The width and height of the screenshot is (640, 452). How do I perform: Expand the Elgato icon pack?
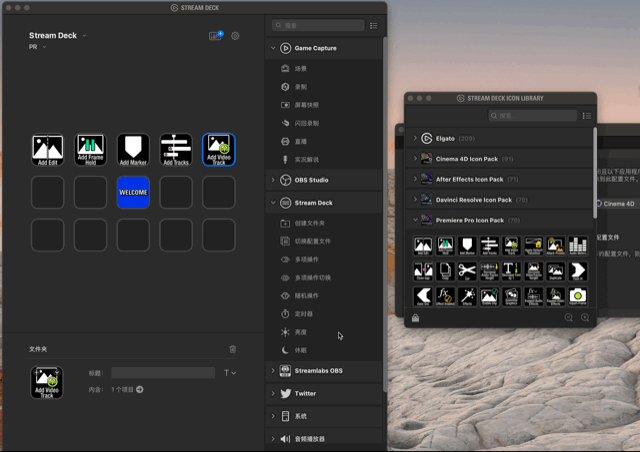click(415, 138)
